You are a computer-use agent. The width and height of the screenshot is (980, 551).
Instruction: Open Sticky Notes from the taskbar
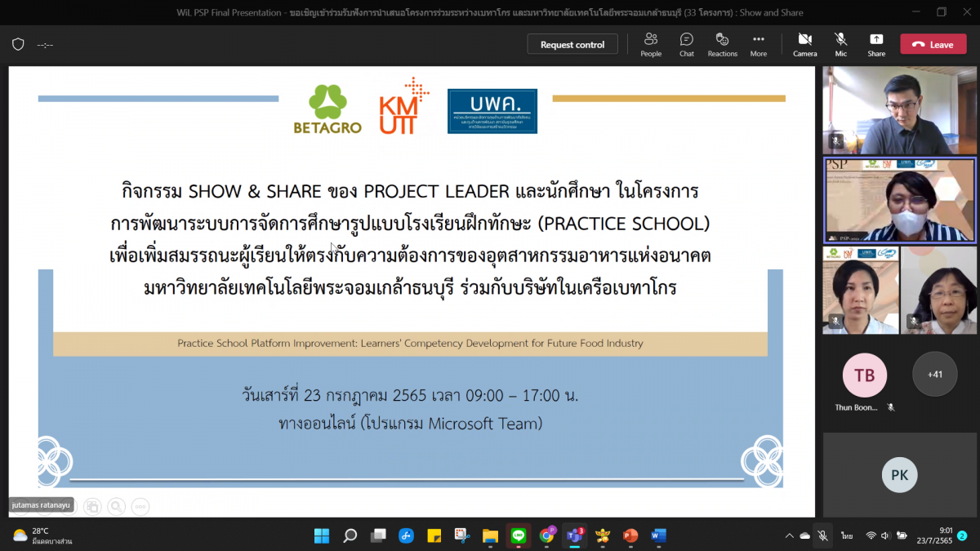click(x=434, y=535)
